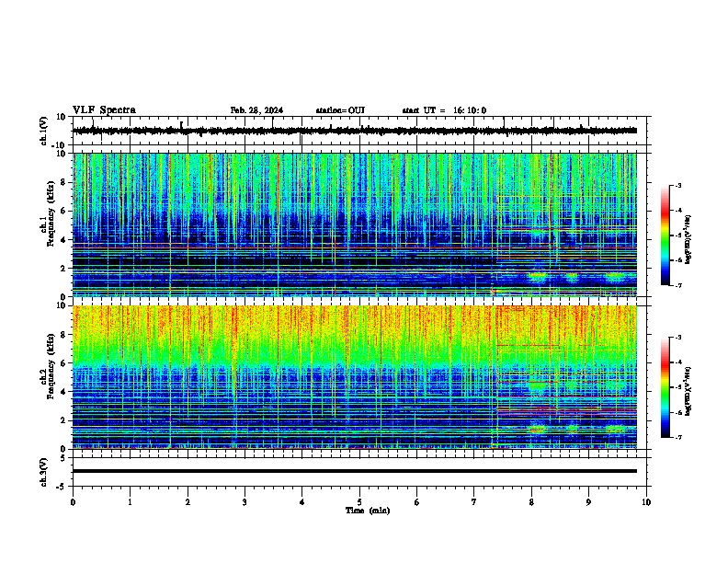The width and height of the screenshot is (728, 563).
Task: Click the "ch.1(V)" waveform axis label
Action: (x=44, y=131)
